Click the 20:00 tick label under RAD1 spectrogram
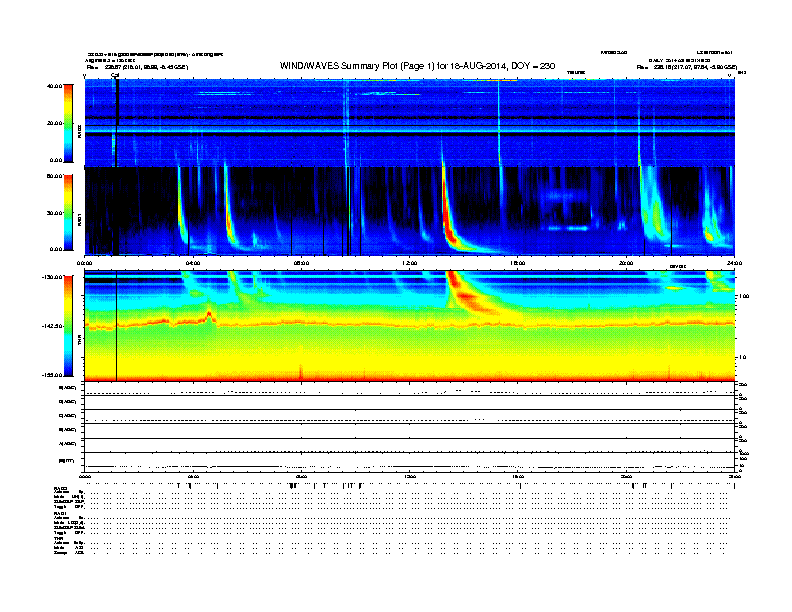This screenshot has height=612, width=792. 626,263
